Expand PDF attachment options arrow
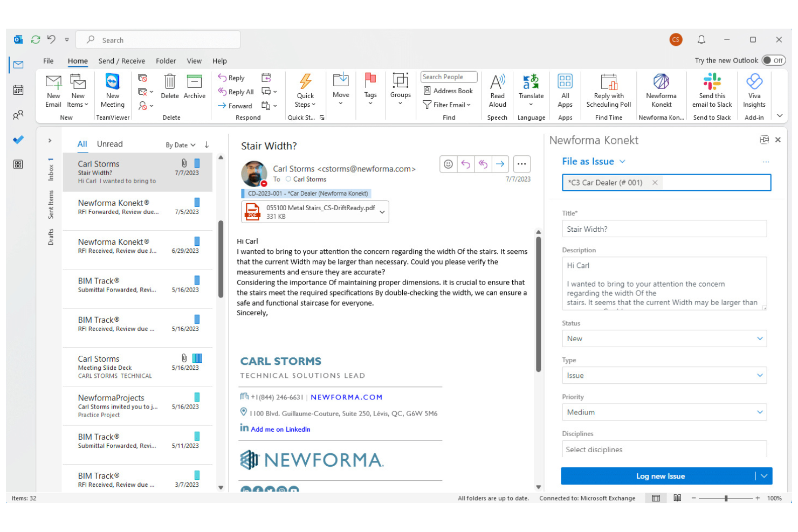Viewport: 798px width, 532px height. [382, 212]
